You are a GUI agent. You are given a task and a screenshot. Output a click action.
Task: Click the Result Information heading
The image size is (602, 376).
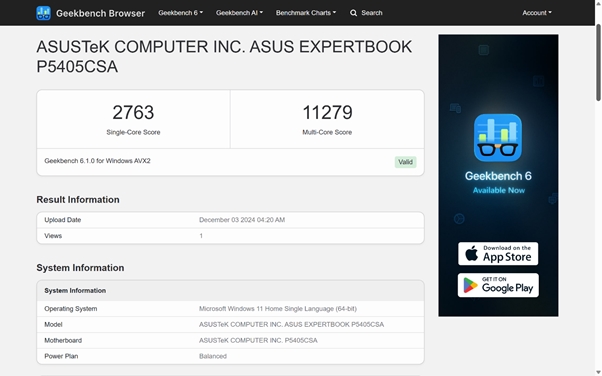78,200
